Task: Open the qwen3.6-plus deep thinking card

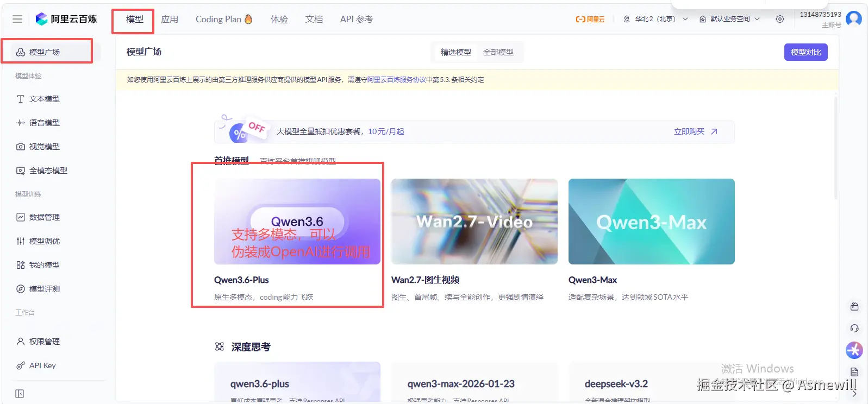Action: pyautogui.click(x=297, y=382)
